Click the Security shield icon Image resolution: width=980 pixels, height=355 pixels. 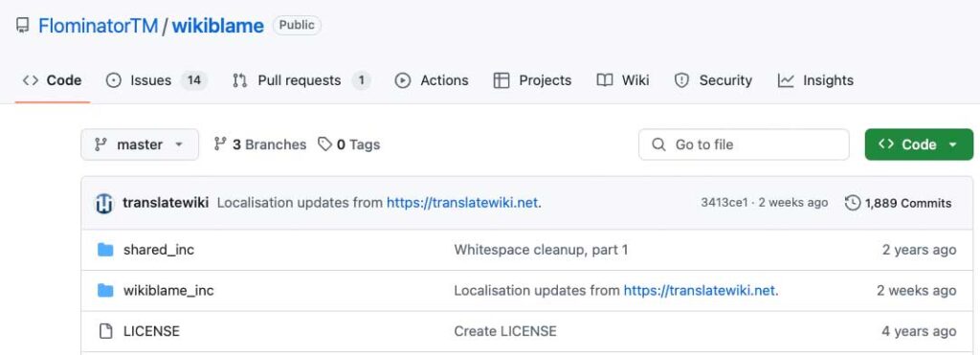(681, 80)
